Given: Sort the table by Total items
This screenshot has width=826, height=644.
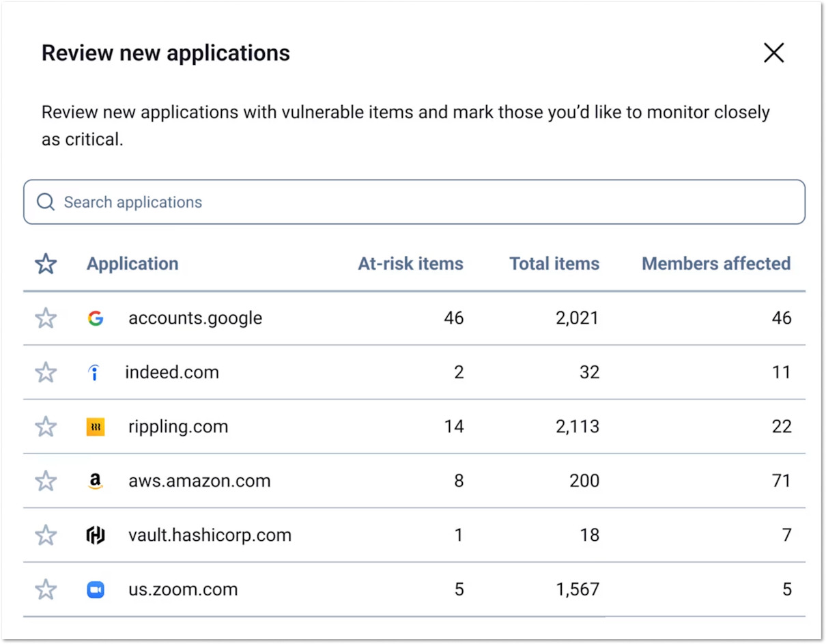Looking at the screenshot, I should pos(554,264).
